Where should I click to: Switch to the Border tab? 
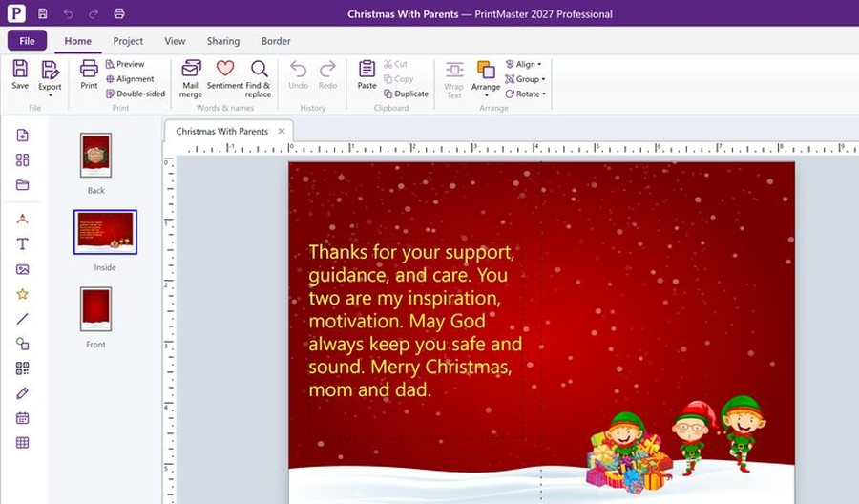[x=276, y=41]
